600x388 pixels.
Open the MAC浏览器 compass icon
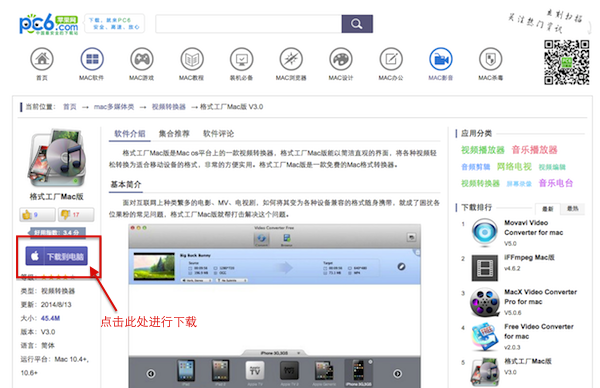click(x=291, y=59)
